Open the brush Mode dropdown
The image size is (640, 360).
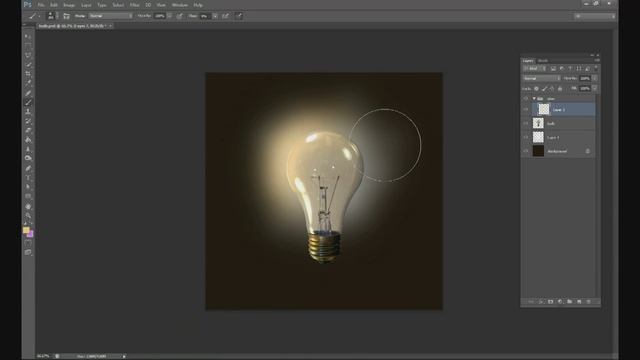(111, 16)
